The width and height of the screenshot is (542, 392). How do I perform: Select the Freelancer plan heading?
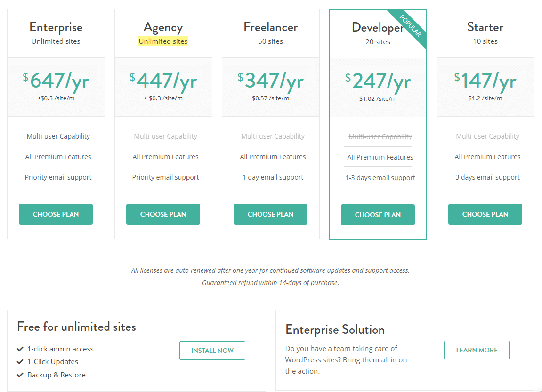tap(270, 27)
